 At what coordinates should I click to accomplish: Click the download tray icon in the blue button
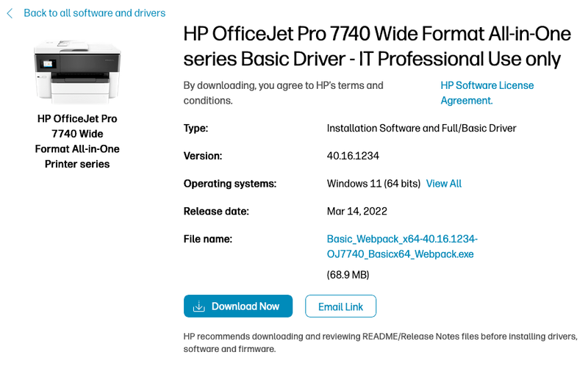198,306
